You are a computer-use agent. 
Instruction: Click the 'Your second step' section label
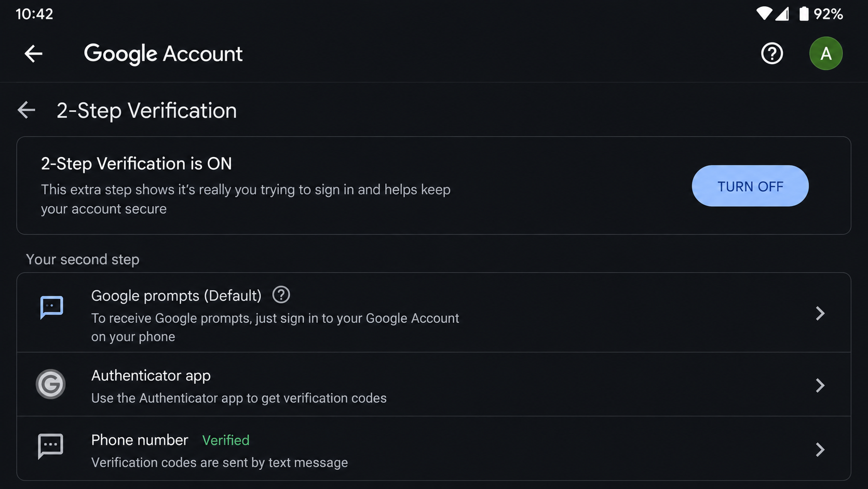(83, 259)
